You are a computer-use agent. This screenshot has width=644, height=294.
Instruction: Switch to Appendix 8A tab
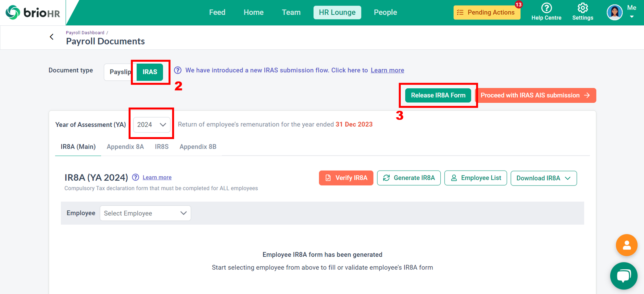click(125, 147)
